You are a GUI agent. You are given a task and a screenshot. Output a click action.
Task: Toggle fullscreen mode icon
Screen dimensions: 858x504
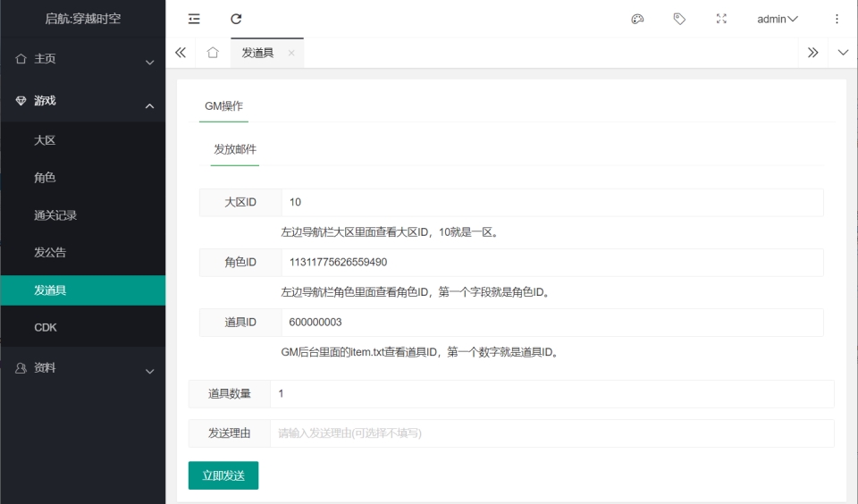(x=721, y=19)
